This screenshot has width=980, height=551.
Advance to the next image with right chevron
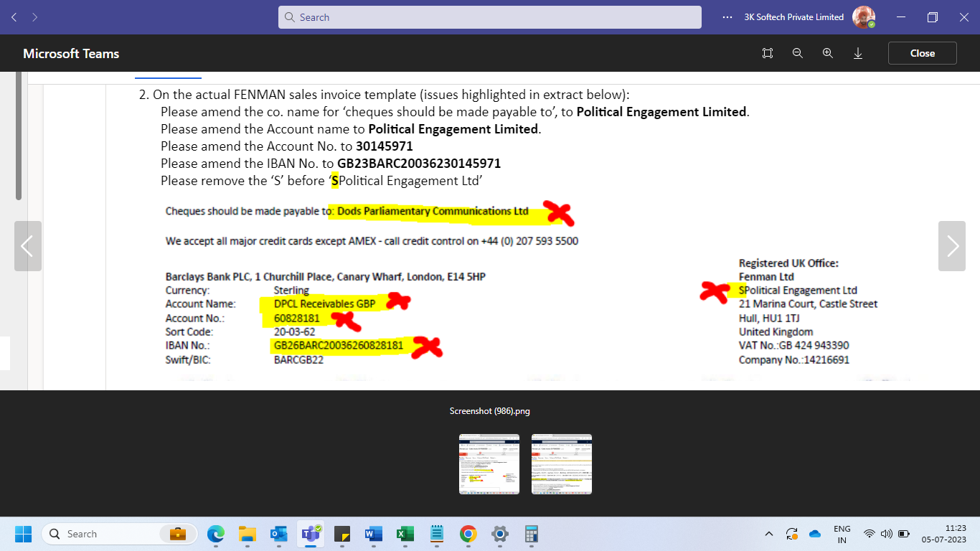[x=952, y=246]
